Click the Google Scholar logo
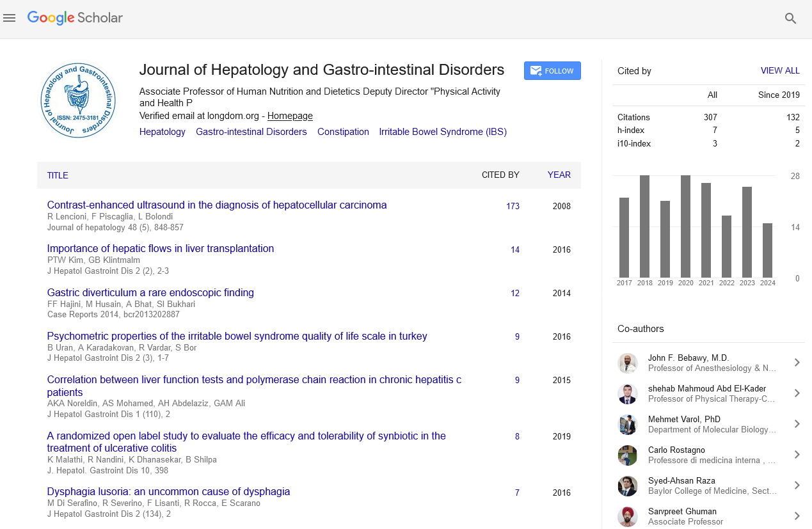The height and width of the screenshot is (529, 812). pyautogui.click(x=75, y=18)
